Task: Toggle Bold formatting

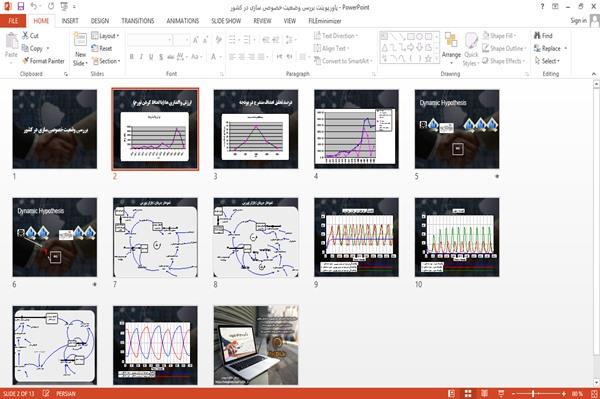Action: pyautogui.click(x=132, y=57)
